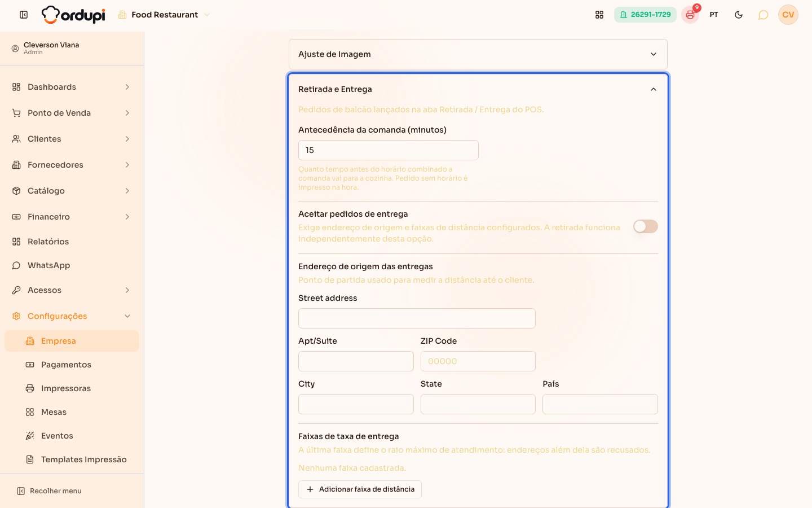Open the Financeiro menu item

[72, 217]
